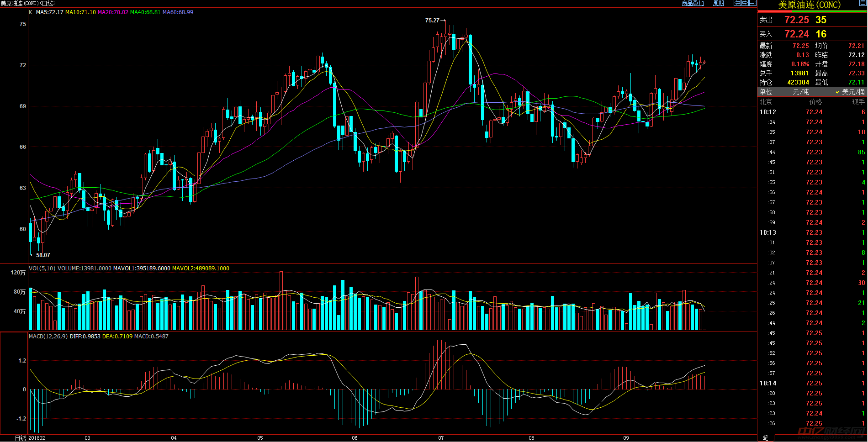
Task: Open the 商品叠加 overlay link
Action: coord(693,3)
